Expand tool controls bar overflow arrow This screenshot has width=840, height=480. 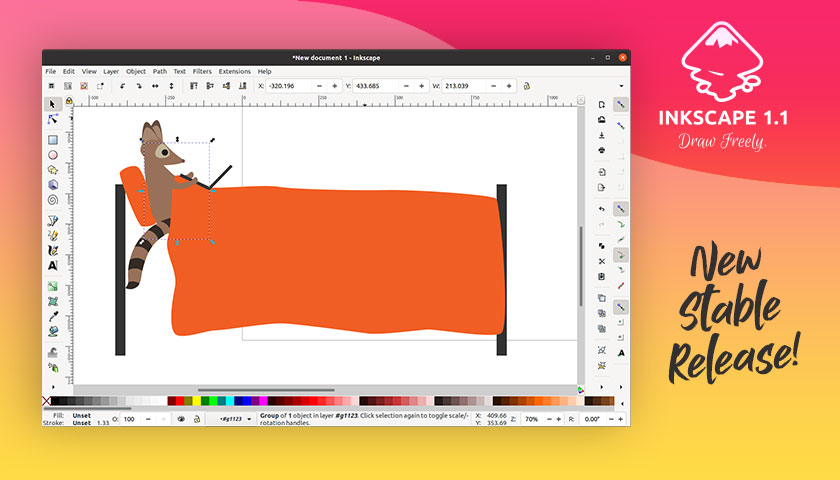[x=621, y=86]
